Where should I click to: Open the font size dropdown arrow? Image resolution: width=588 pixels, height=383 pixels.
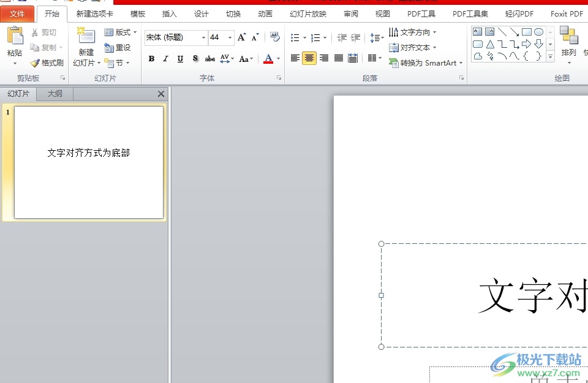(230, 37)
